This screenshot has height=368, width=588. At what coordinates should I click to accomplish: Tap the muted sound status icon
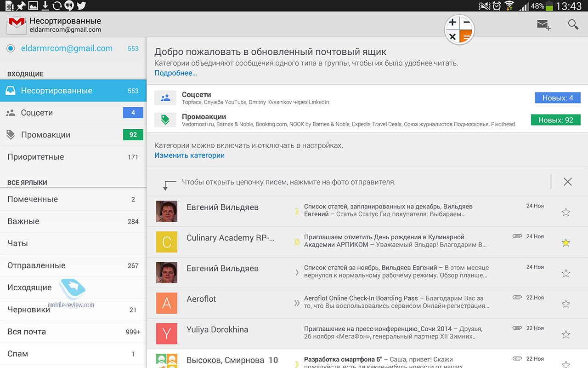(484, 6)
